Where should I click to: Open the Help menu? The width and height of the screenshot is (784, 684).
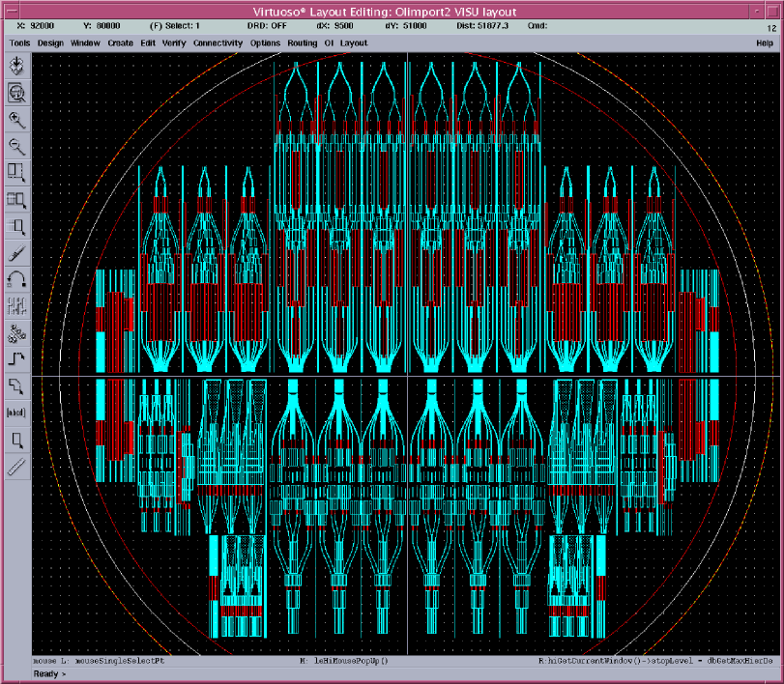pos(765,43)
